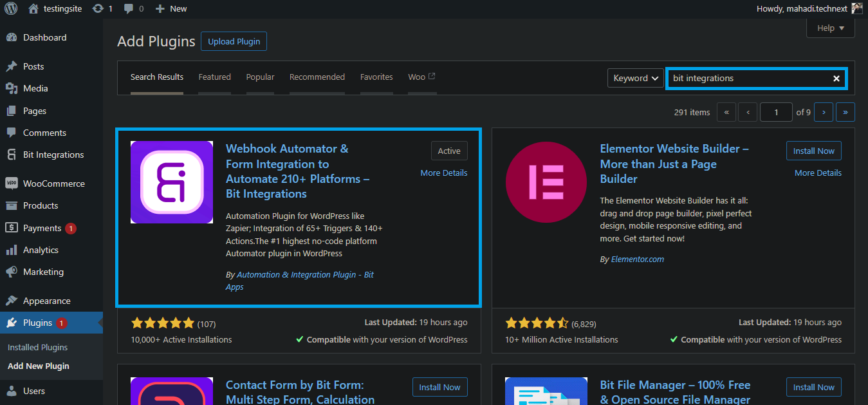Click '10+ Million Active Installations' text
This screenshot has width=868, height=405.
tap(562, 339)
